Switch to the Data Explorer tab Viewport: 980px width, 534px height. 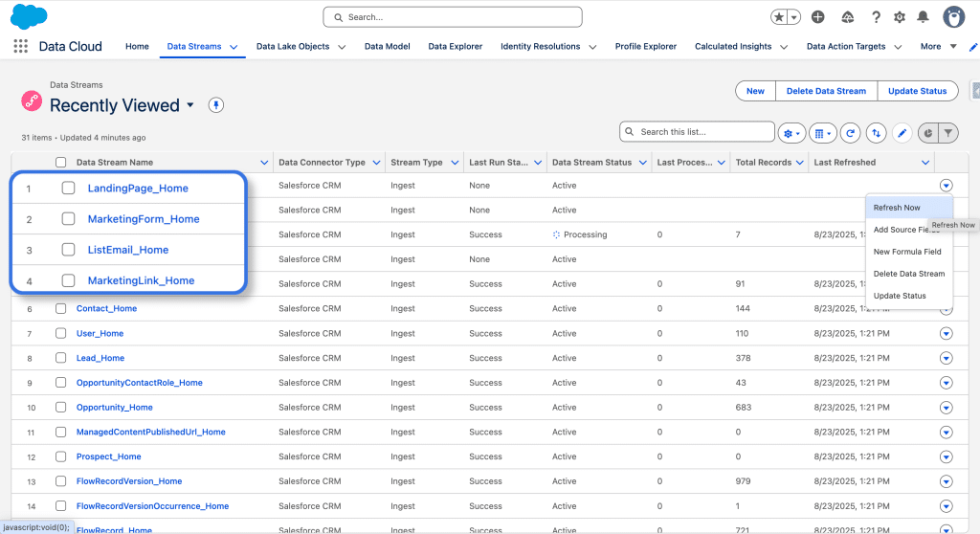pos(455,46)
